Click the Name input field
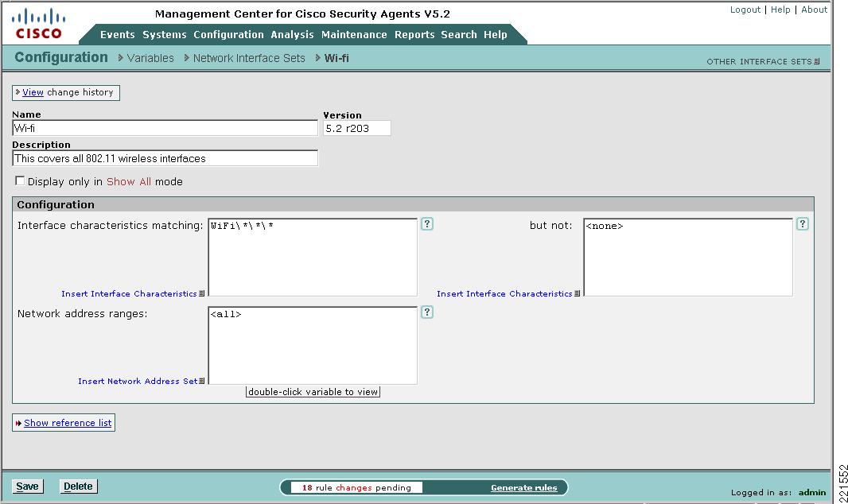The height and width of the screenshot is (504, 848). [165, 128]
